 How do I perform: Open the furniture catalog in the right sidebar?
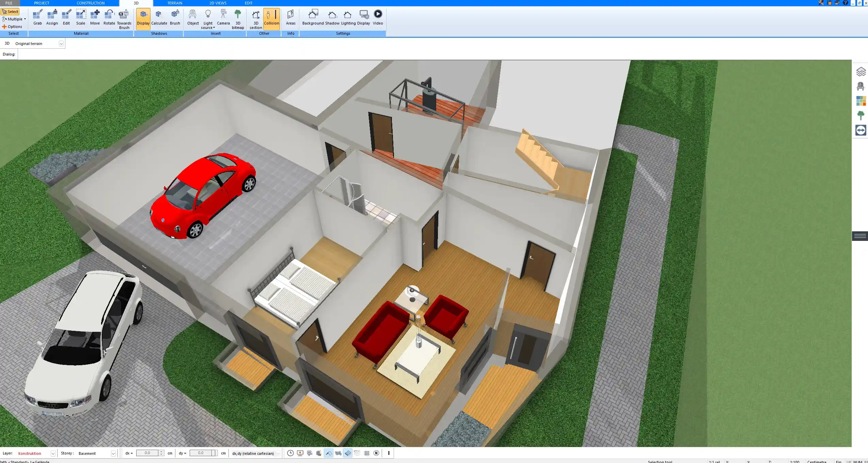click(861, 86)
